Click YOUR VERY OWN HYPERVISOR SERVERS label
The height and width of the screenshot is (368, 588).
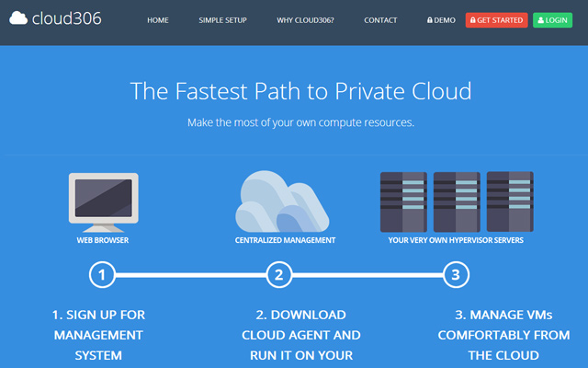pyautogui.click(x=456, y=240)
